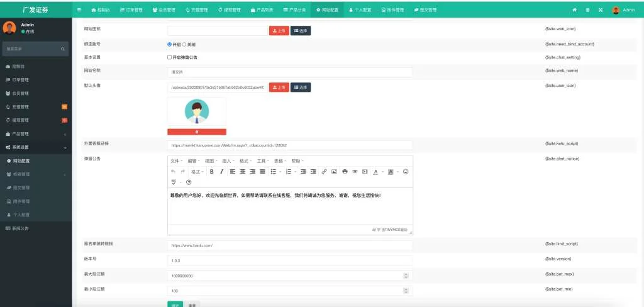
Task: Expand the 权限管理 sidebar submenu
Action: [36, 174]
